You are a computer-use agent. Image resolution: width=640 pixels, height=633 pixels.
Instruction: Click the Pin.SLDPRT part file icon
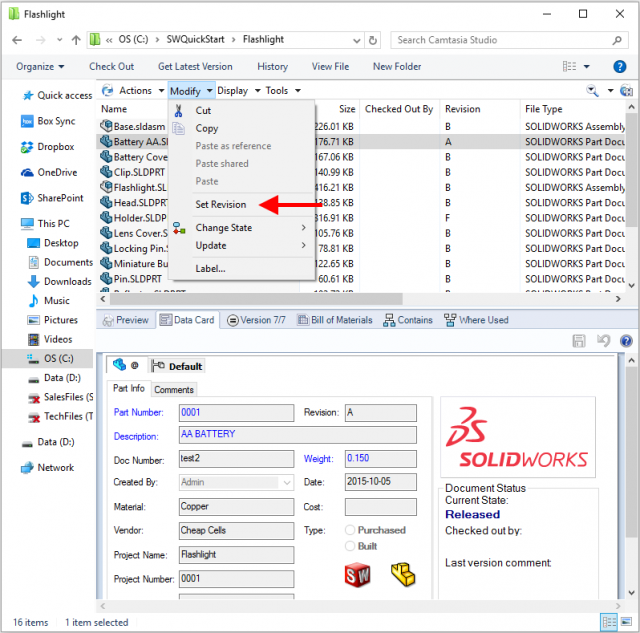(x=106, y=279)
